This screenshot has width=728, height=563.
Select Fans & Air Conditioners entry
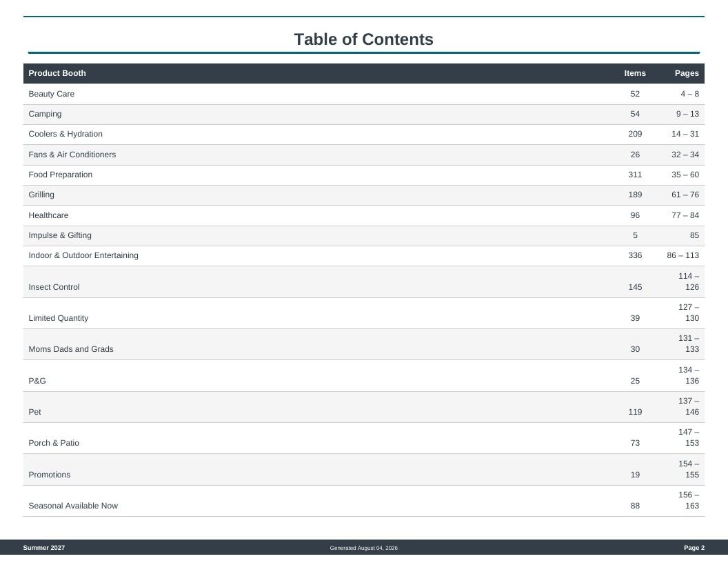pyautogui.click(x=72, y=155)
